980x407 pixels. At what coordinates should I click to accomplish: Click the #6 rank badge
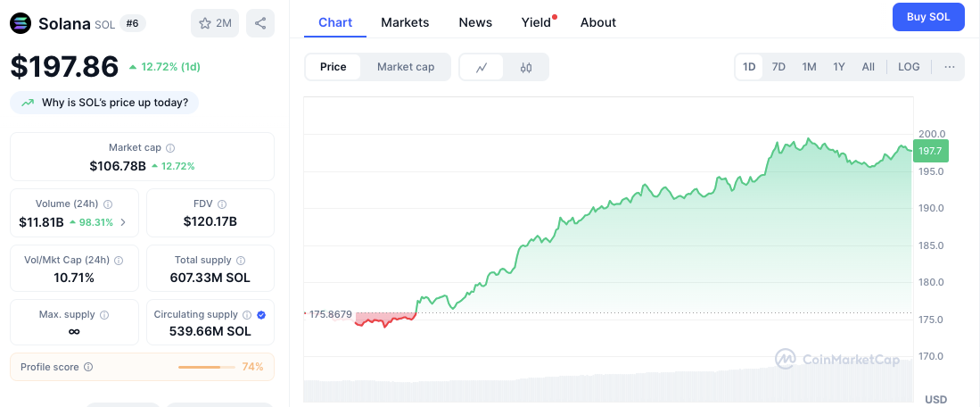click(133, 24)
